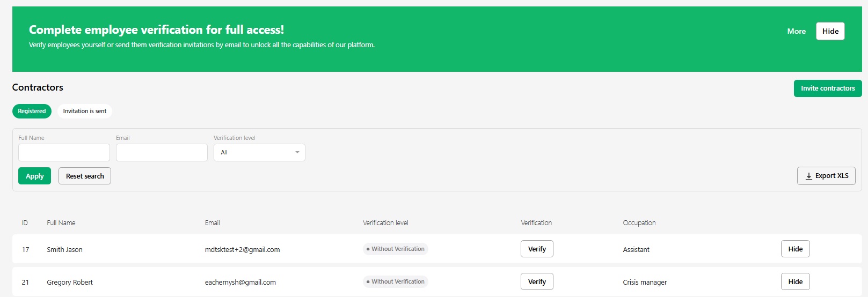Switch to the Registered tab

coord(32,111)
